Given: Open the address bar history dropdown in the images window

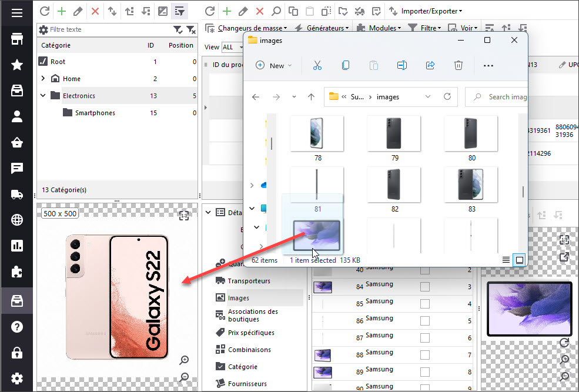Looking at the screenshot, I should coord(427,97).
